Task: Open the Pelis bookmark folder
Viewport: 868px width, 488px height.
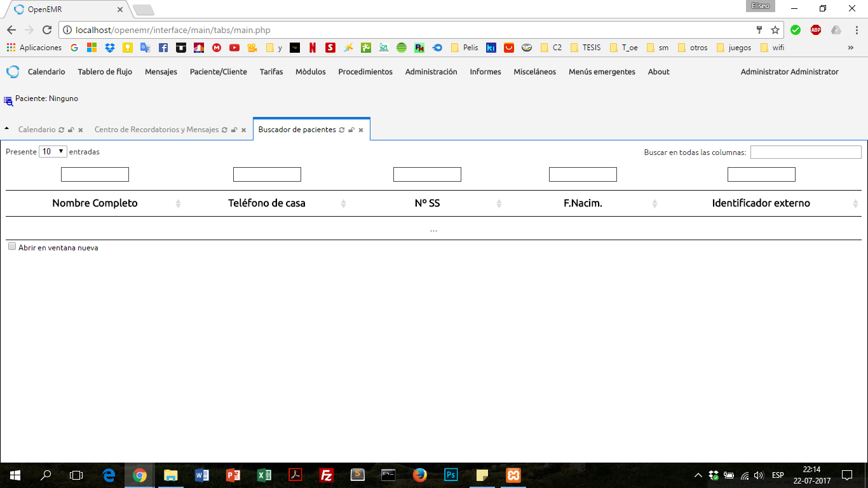Action: [465, 48]
